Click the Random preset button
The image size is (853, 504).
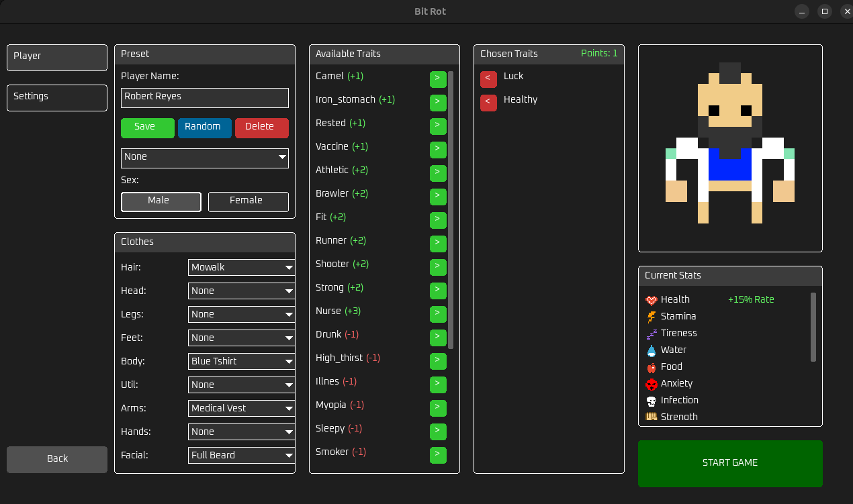(x=205, y=128)
